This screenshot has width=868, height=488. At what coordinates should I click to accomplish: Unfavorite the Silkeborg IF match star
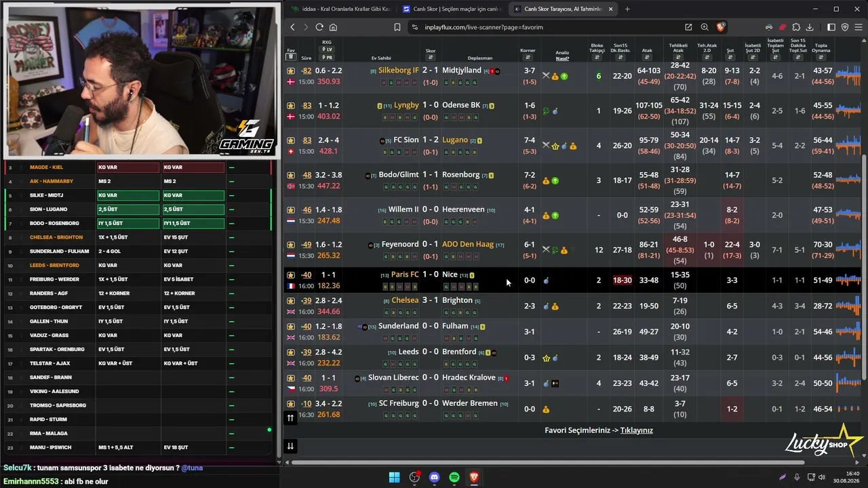[291, 70]
